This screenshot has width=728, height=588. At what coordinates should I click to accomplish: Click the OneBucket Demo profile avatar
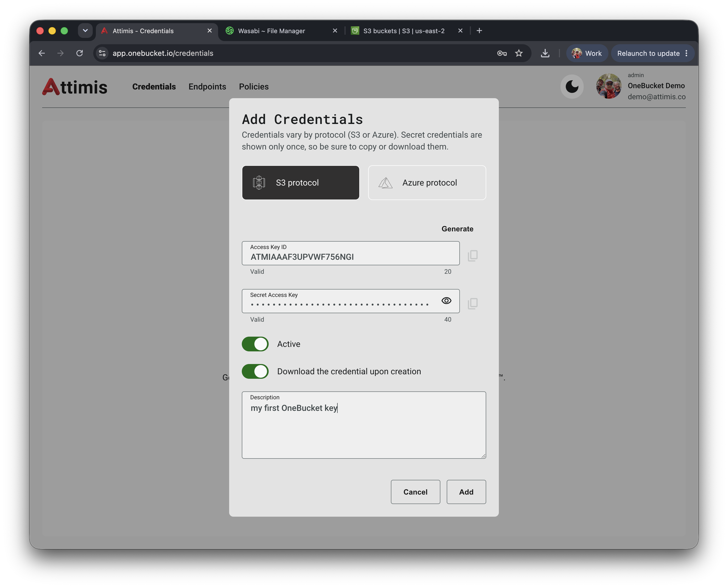(x=609, y=86)
